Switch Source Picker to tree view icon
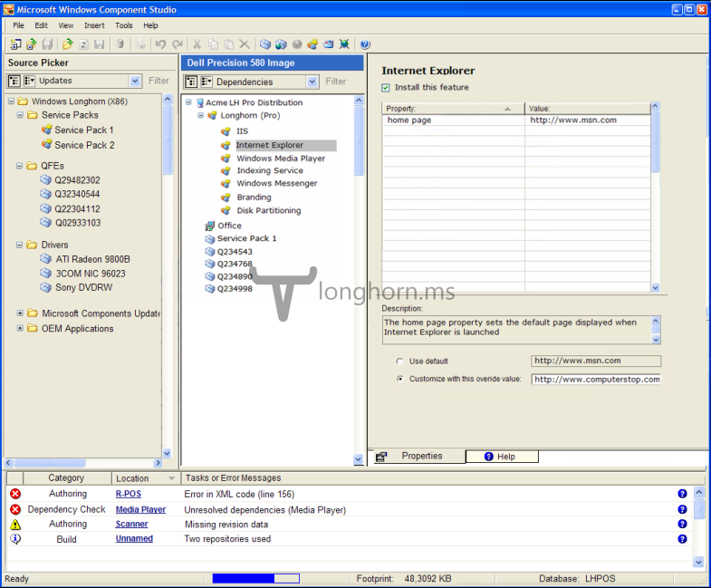This screenshot has width=711, height=588. [x=14, y=81]
